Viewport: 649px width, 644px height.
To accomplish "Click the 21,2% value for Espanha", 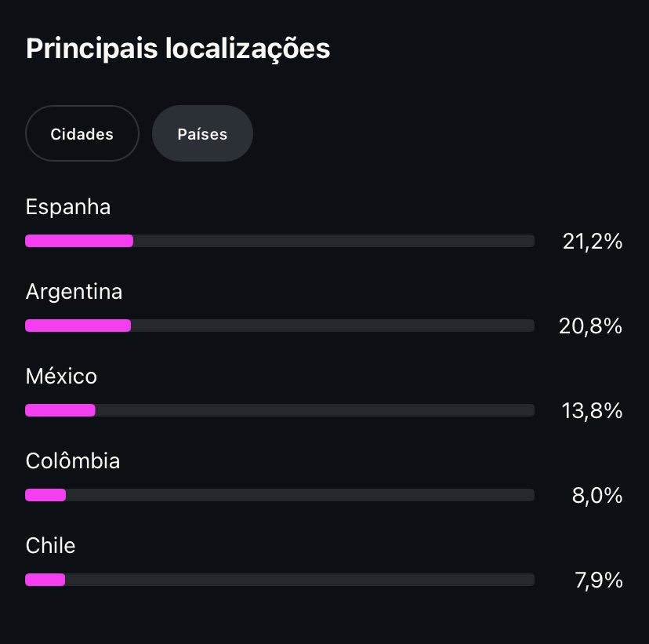I will [593, 241].
